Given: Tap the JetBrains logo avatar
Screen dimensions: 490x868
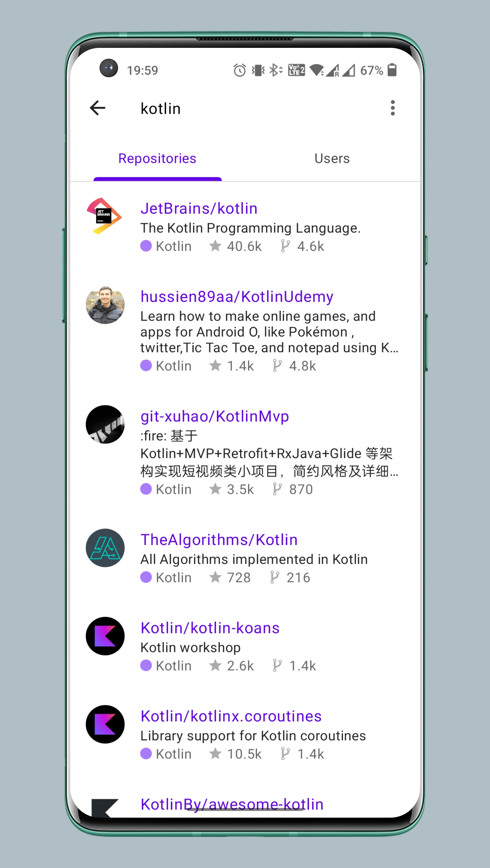Looking at the screenshot, I should 105,216.
